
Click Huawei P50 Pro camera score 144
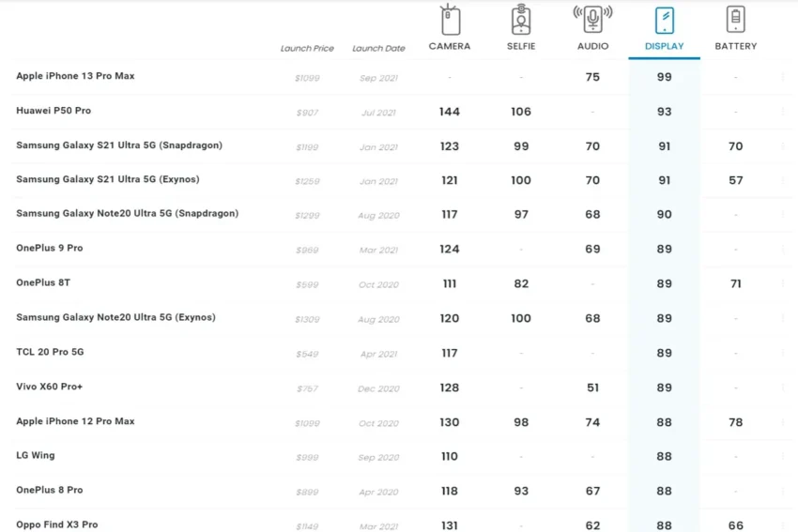tap(450, 112)
